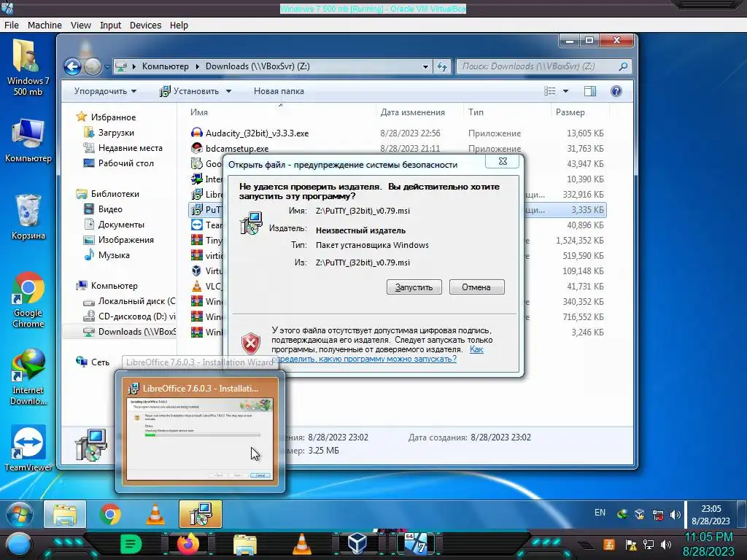Sort files by the Размер column header

(570, 112)
